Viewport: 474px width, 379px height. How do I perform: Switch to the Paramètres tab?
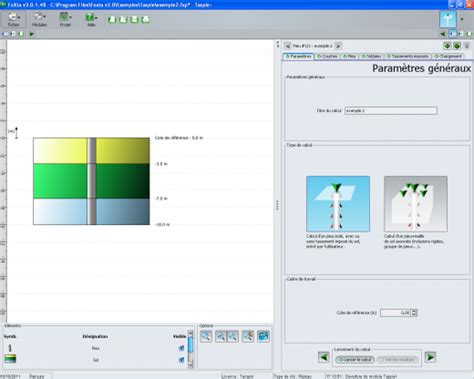click(x=298, y=56)
